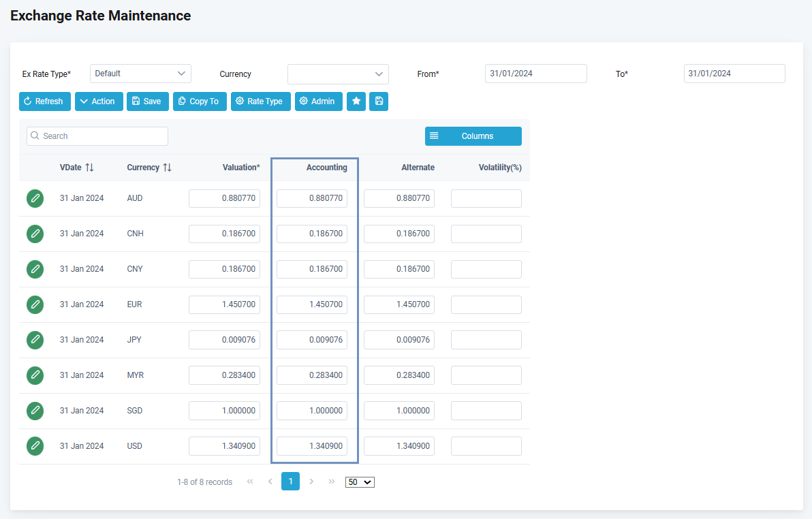Click the edit pencil icon for AUD row
Viewport: 812px width, 519px height.
coord(35,198)
